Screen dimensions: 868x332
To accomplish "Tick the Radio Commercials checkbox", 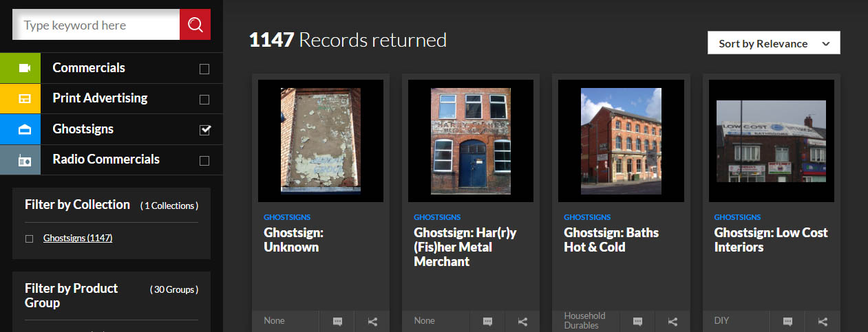I will tap(204, 160).
